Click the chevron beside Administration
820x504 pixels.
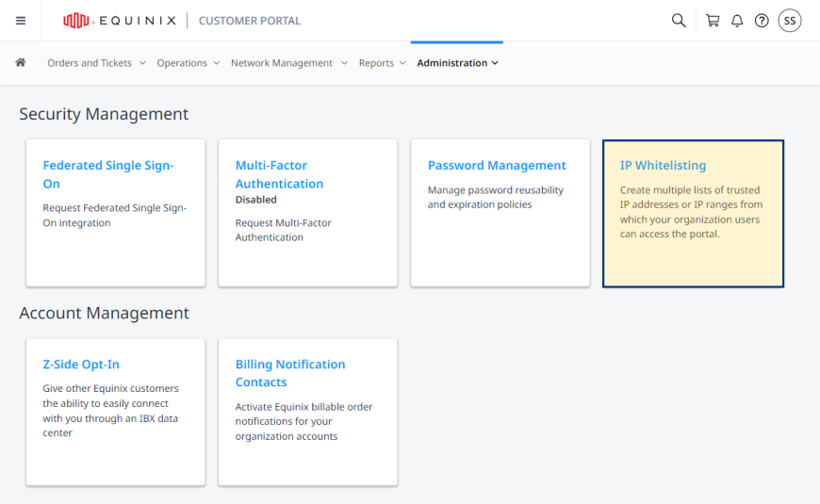(x=495, y=63)
